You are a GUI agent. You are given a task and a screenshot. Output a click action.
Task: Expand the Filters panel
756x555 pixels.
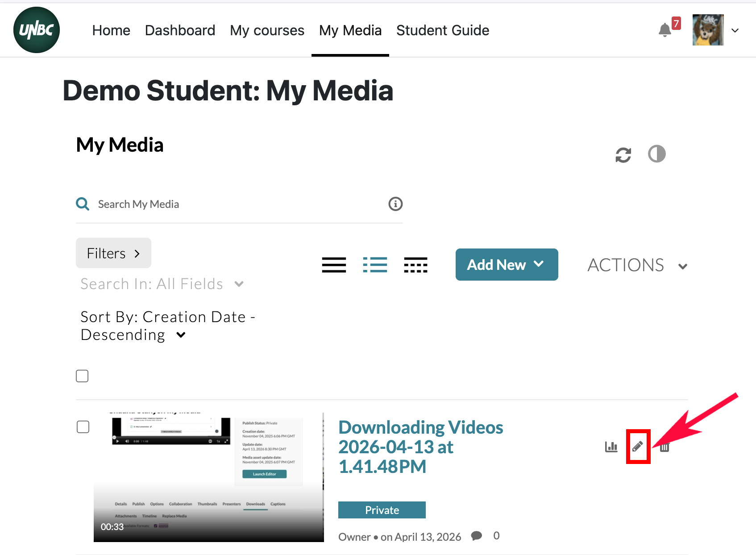[113, 253]
